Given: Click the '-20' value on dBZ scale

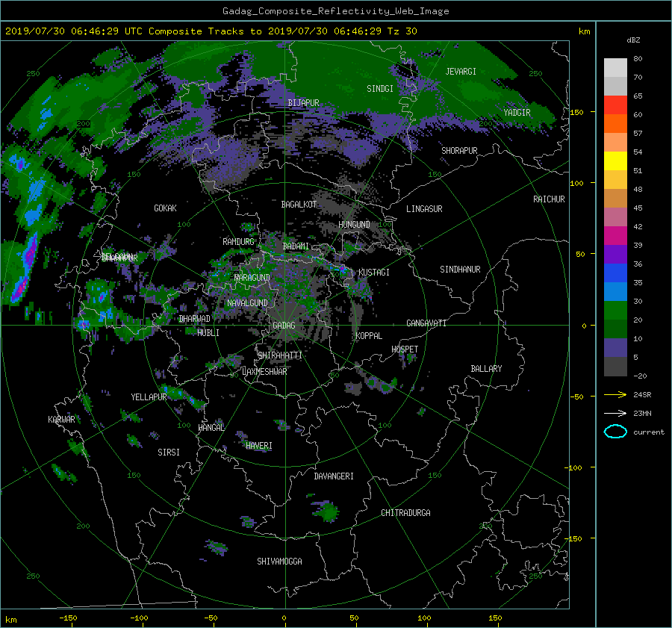Looking at the screenshot, I should 640,376.
